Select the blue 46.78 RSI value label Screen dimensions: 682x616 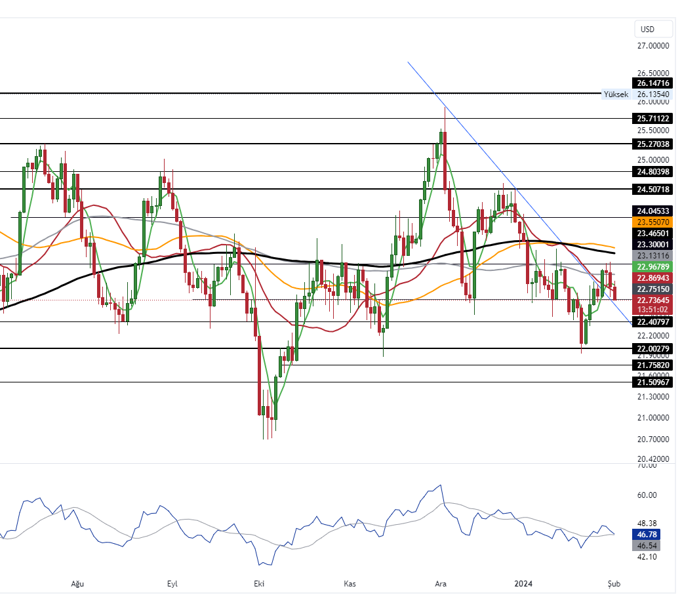648,535
